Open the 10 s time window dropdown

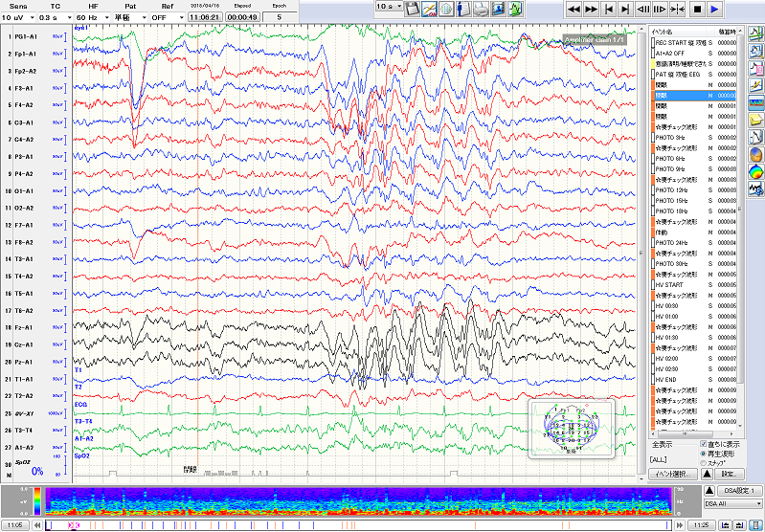(x=388, y=7)
